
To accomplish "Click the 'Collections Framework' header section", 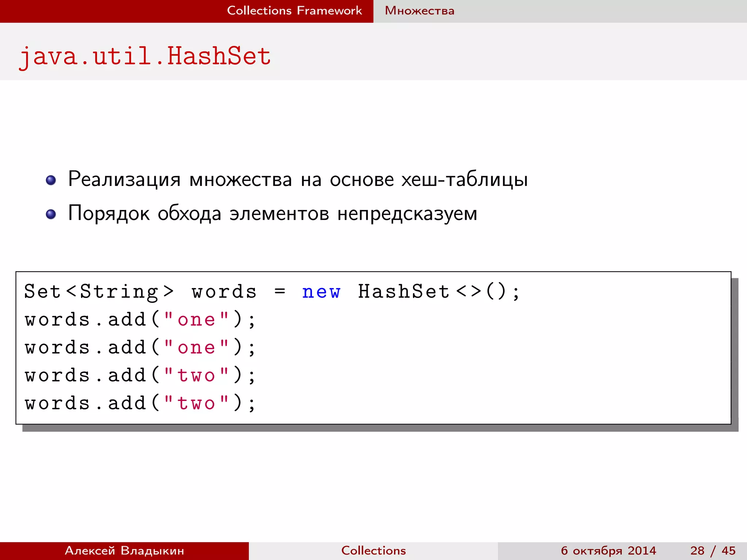I will (x=294, y=11).
